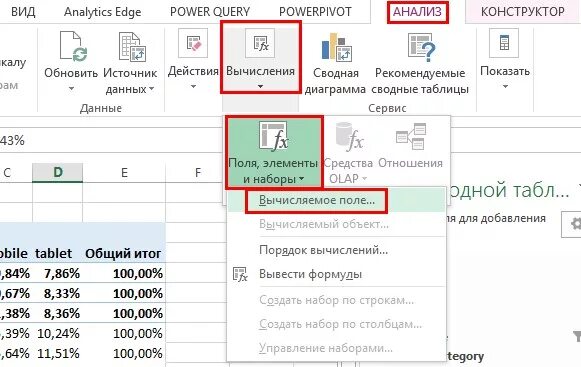The width and height of the screenshot is (581, 367).
Task: Open the ВИД ribbon tab
Action: coord(23,11)
